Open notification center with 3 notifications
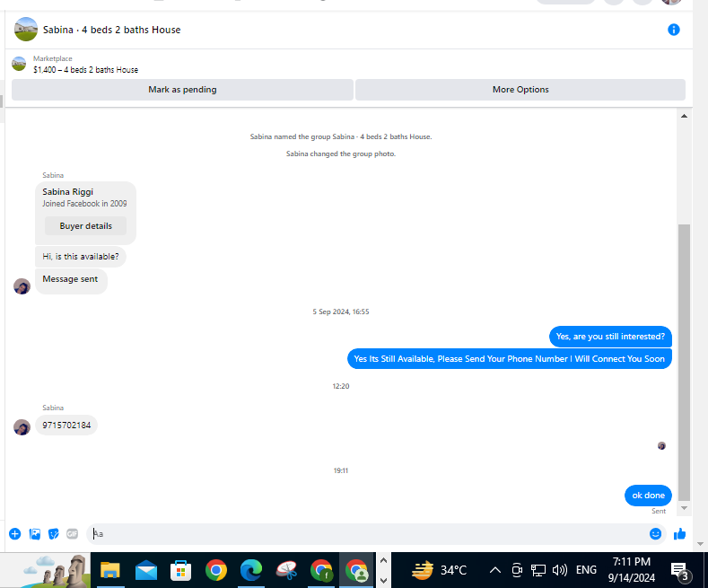The width and height of the screenshot is (708, 588). point(679,571)
